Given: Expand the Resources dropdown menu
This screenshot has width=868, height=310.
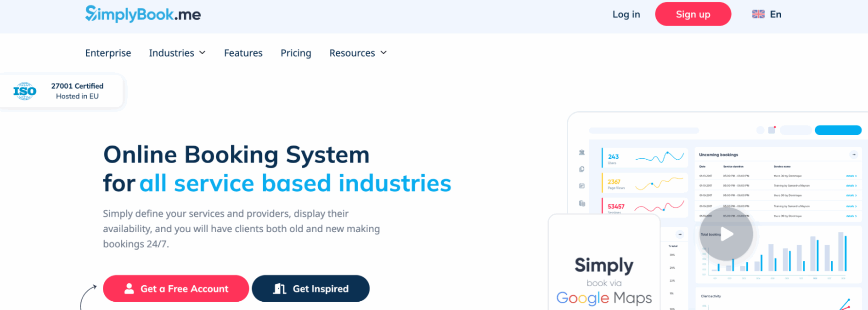Looking at the screenshot, I should (358, 53).
